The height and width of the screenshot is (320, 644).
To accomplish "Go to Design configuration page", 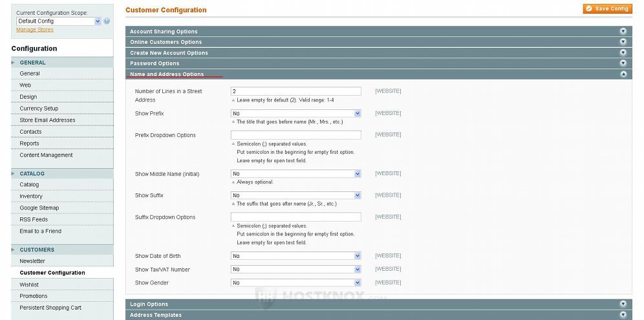I will point(28,96).
